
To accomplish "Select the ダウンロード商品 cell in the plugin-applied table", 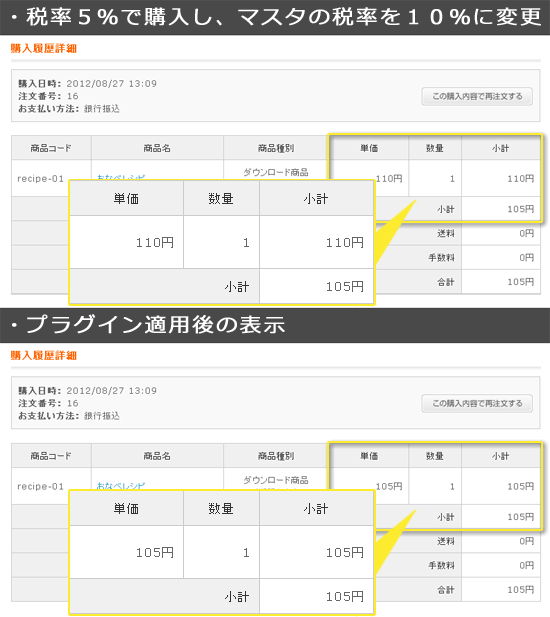I will point(276,480).
